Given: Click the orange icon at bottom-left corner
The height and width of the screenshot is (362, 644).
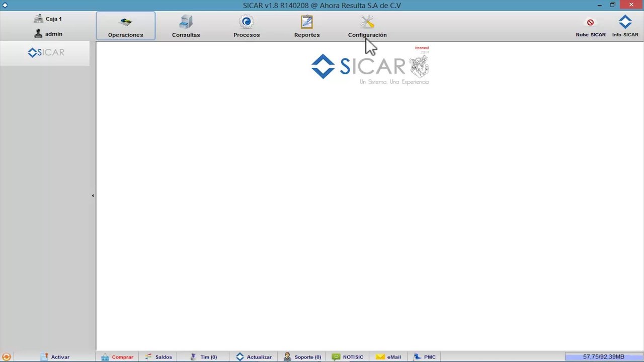Looking at the screenshot, I should [x=6, y=356].
